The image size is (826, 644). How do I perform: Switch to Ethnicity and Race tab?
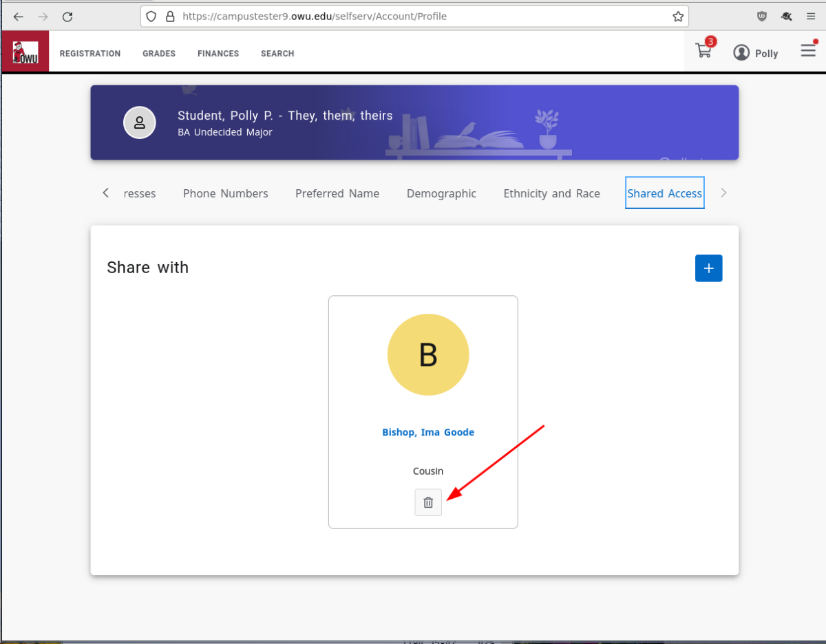(x=552, y=193)
